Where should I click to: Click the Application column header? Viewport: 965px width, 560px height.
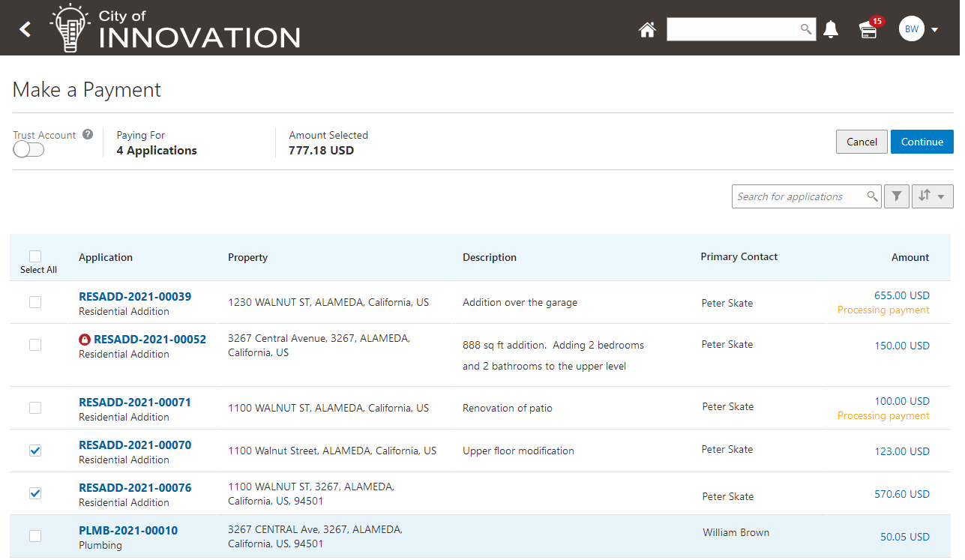[x=106, y=257]
